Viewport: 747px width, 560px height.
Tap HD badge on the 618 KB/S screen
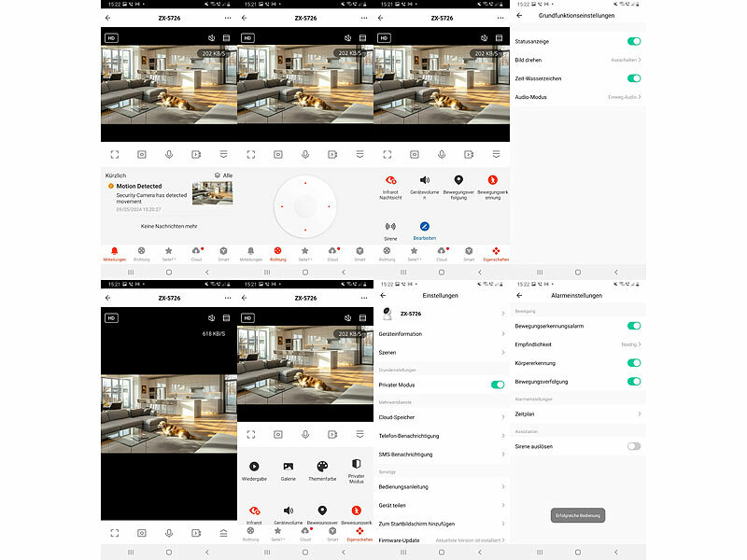[111, 318]
